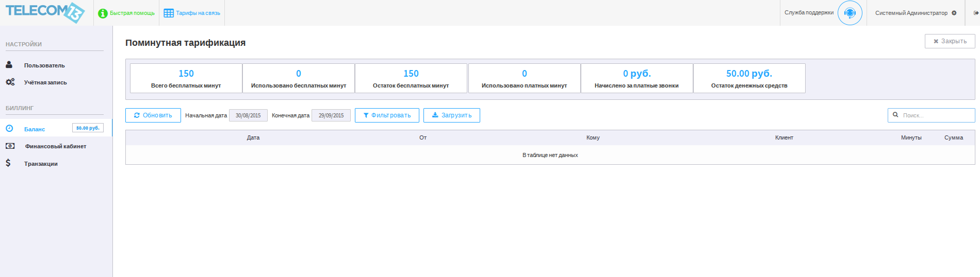
Task: Click the Пользователь person icon
Action: (9, 65)
